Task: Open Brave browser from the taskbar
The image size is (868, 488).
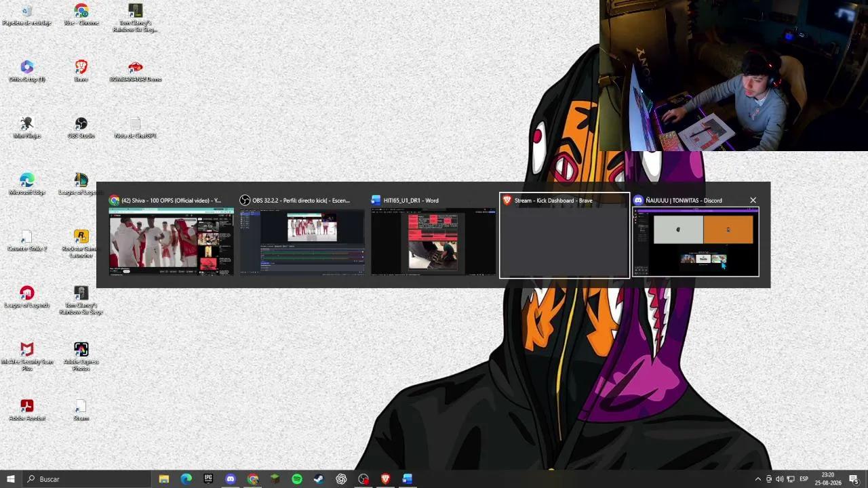Action: click(x=385, y=479)
